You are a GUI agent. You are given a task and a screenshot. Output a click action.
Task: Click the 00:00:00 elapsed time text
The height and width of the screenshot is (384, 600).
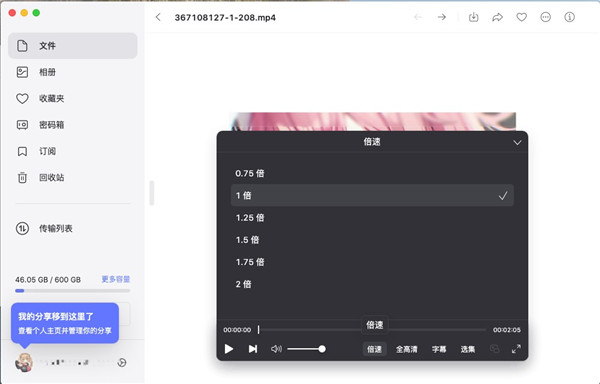(237, 330)
